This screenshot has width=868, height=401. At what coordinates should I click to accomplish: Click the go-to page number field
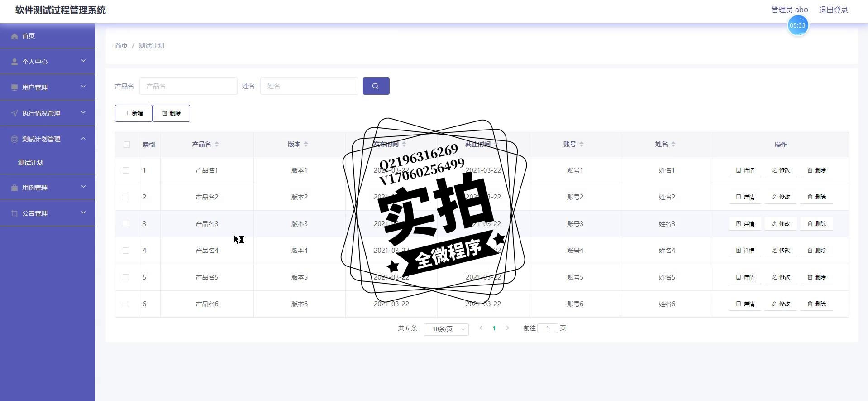pos(548,328)
